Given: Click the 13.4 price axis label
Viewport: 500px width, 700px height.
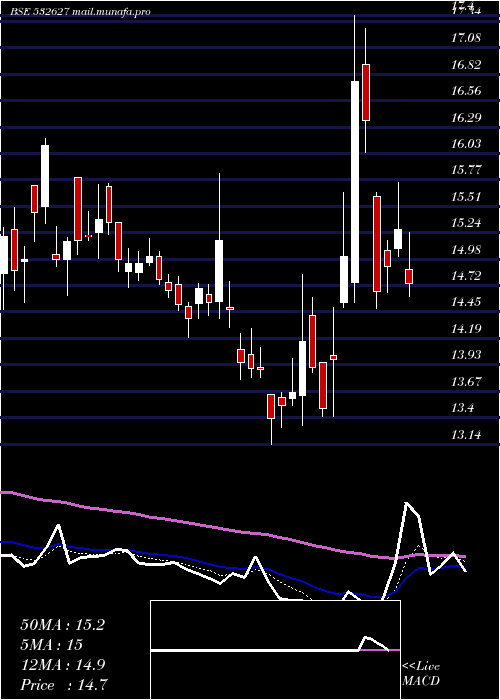Looking at the screenshot, I should 462,408.
